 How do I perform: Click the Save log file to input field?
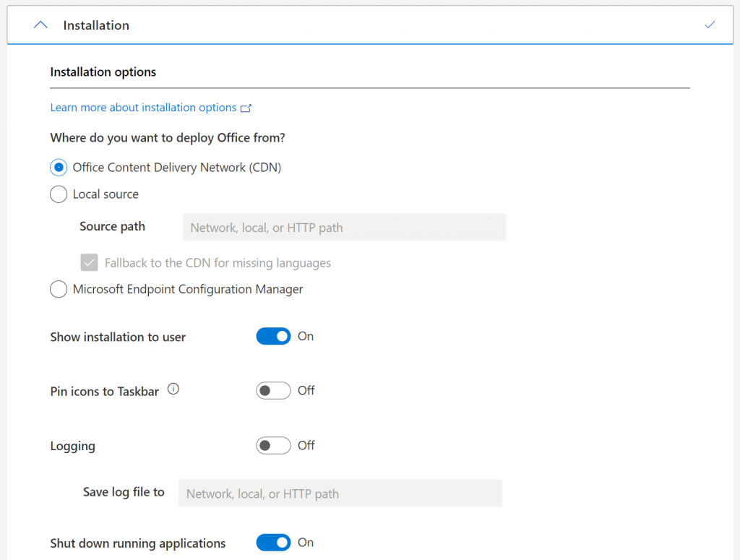[x=340, y=494]
